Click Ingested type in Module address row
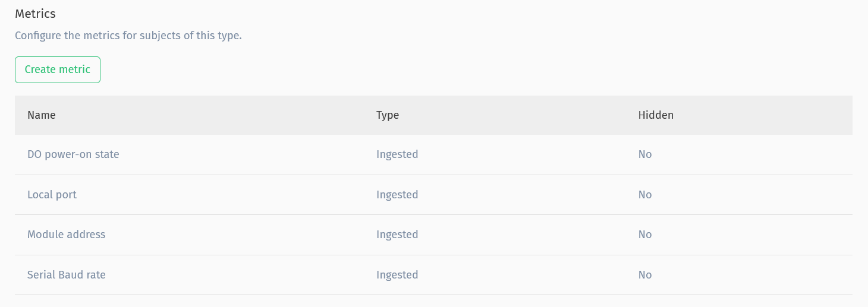This screenshot has height=307, width=868. coord(397,235)
